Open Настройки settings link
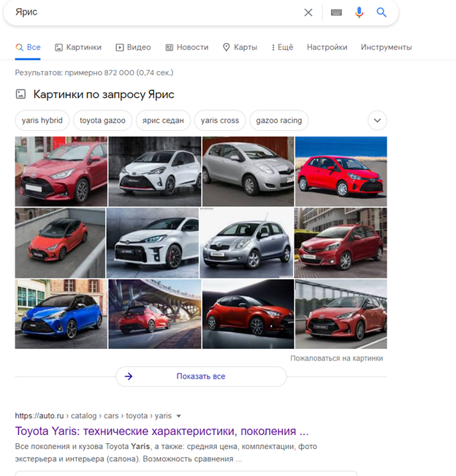The image size is (456, 476). (x=327, y=48)
